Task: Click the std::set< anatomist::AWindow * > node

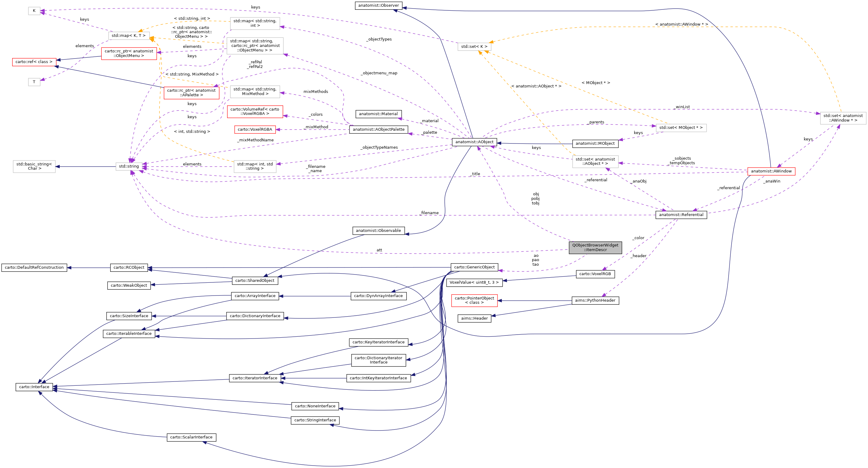Action: [843, 118]
